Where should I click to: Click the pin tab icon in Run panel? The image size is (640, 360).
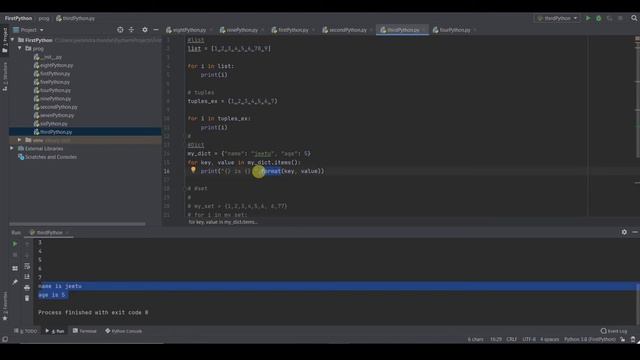coord(15,282)
